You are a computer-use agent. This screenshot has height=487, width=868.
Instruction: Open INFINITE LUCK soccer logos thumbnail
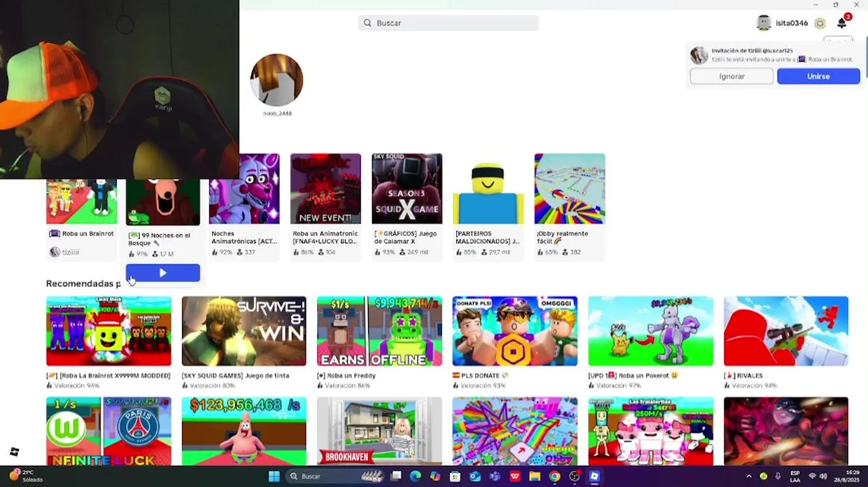109,431
